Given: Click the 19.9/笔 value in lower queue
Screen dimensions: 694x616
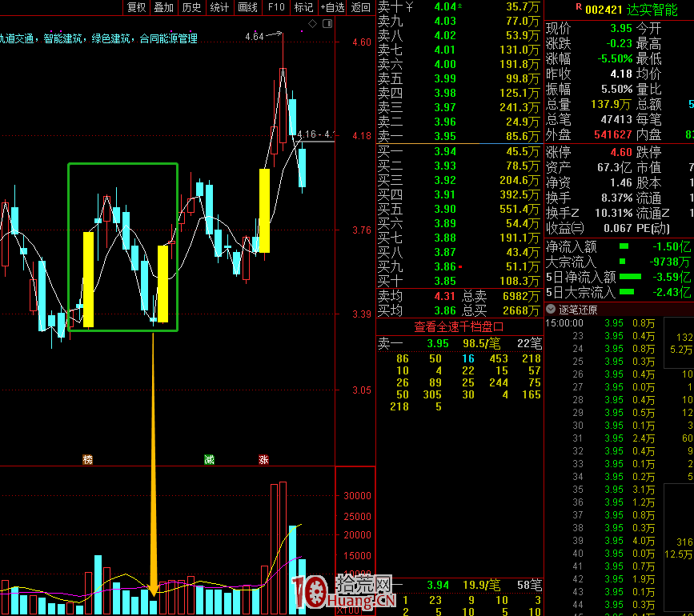Looking at the screenshot, I should pyautogui.click(x=482, y=586).
